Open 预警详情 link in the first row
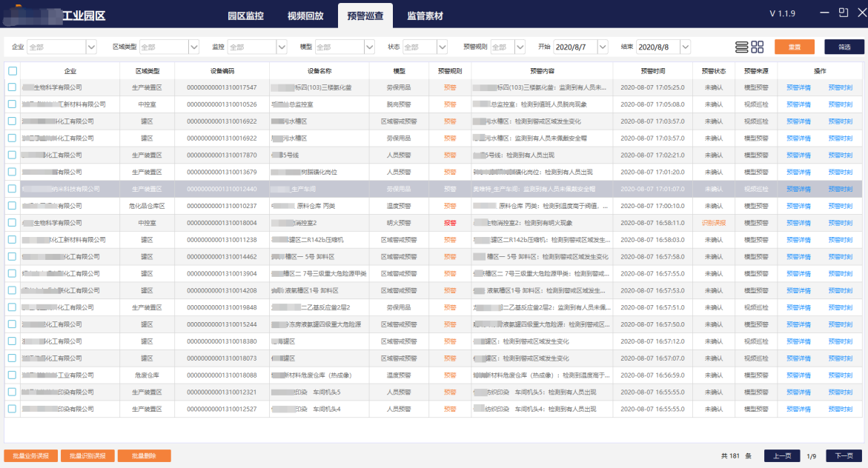868x468 pixels. click(798, 87)
